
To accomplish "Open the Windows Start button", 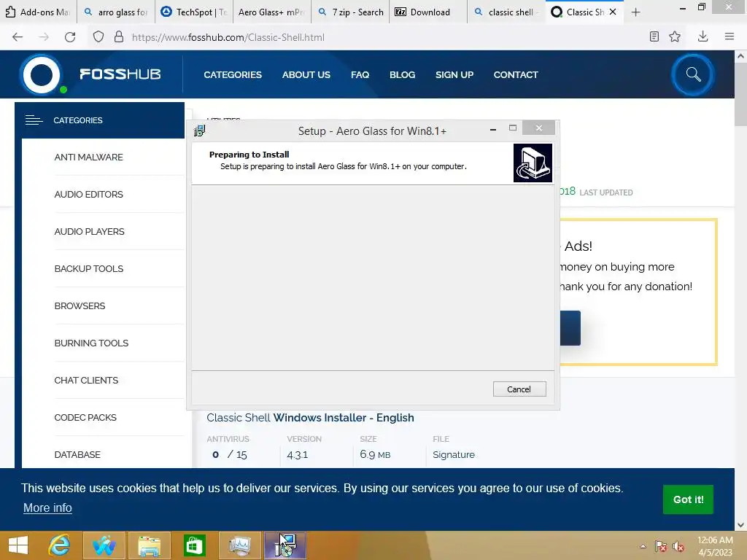I will tap(18, 545).
